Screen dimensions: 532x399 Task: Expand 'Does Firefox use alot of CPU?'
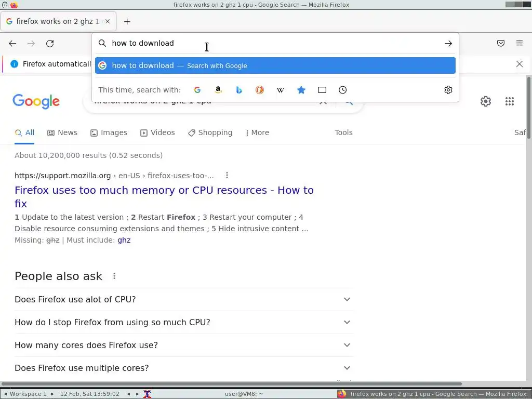pyautogui.click(x=184, y=299)
